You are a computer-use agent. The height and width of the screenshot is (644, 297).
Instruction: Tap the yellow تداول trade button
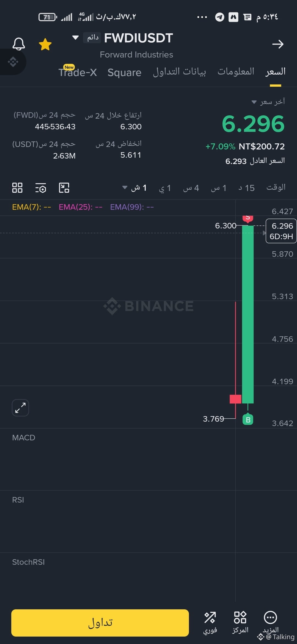[x=100, y=623]
